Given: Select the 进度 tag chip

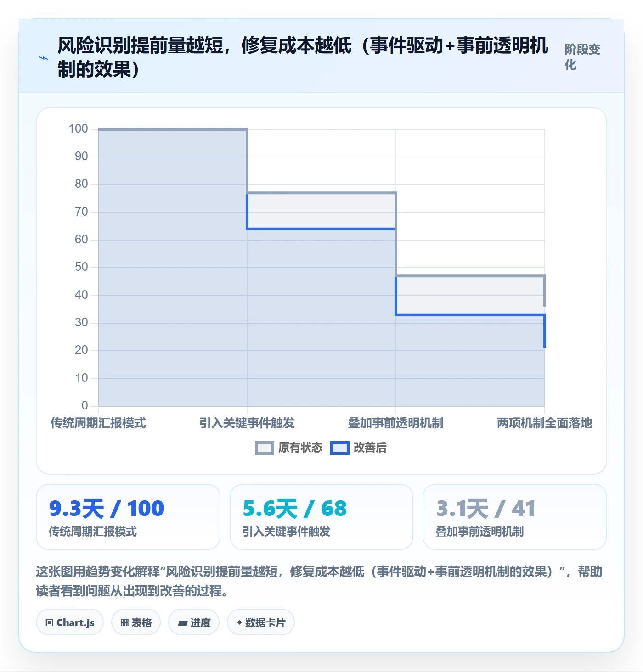Looking at the screenshot, I should (194, 622).
